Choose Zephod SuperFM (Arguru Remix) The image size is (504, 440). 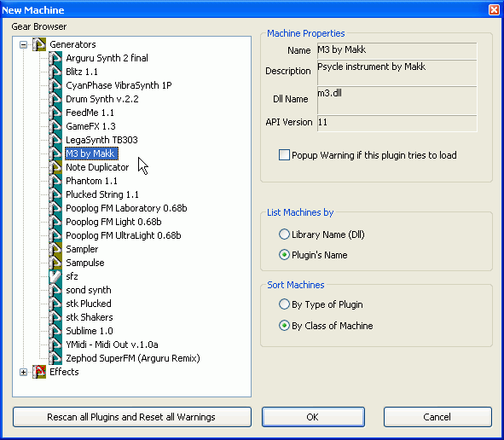133,358
